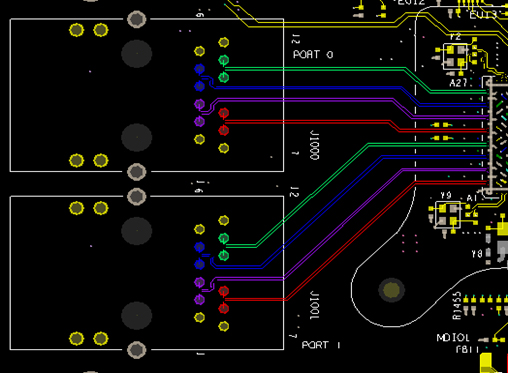The height and width of the screenshot is (373, 508).
Task: Click the EU13 component designator label
Action: pos(483,15)
